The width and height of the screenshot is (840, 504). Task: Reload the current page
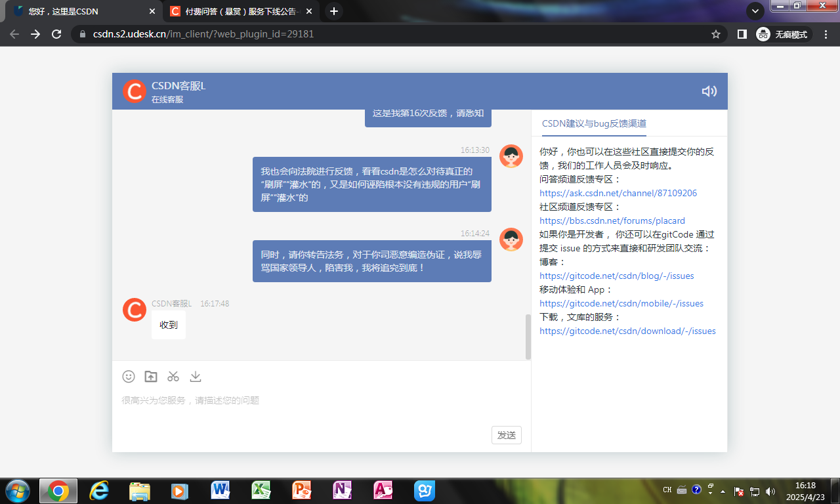click(56, 34)
